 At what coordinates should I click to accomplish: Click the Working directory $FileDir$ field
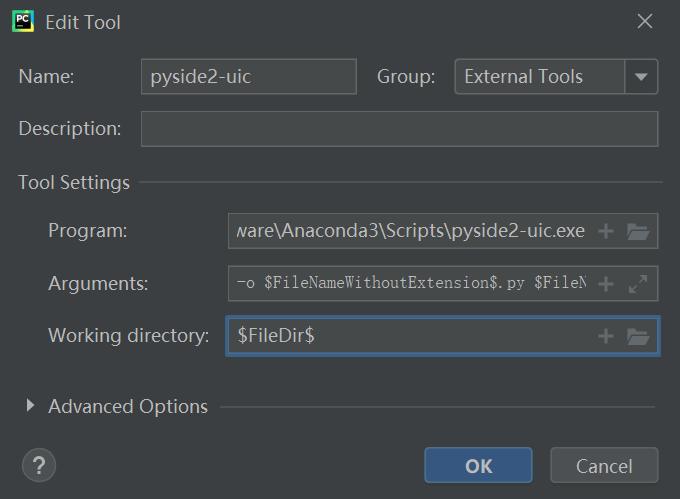point(410,336)
